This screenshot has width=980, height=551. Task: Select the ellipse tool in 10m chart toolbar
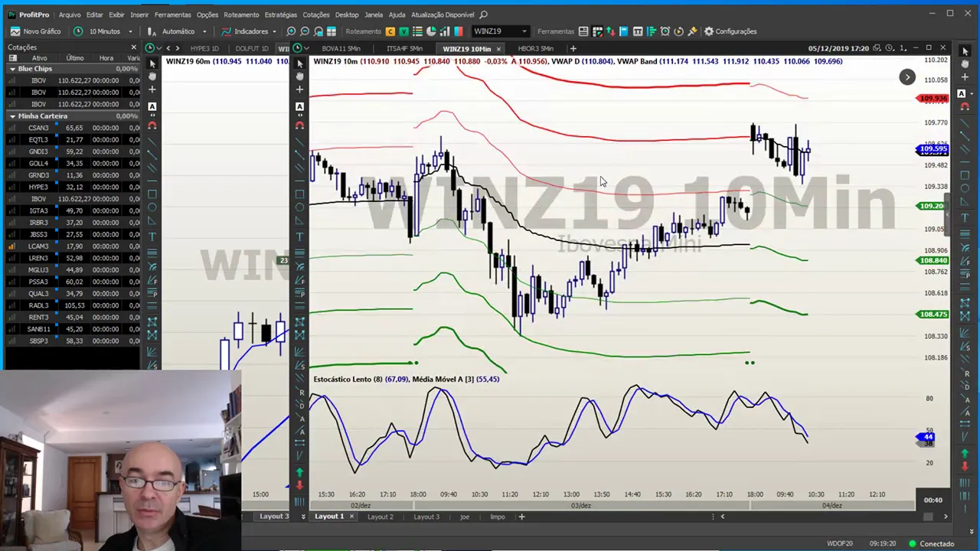click(299, 207)
